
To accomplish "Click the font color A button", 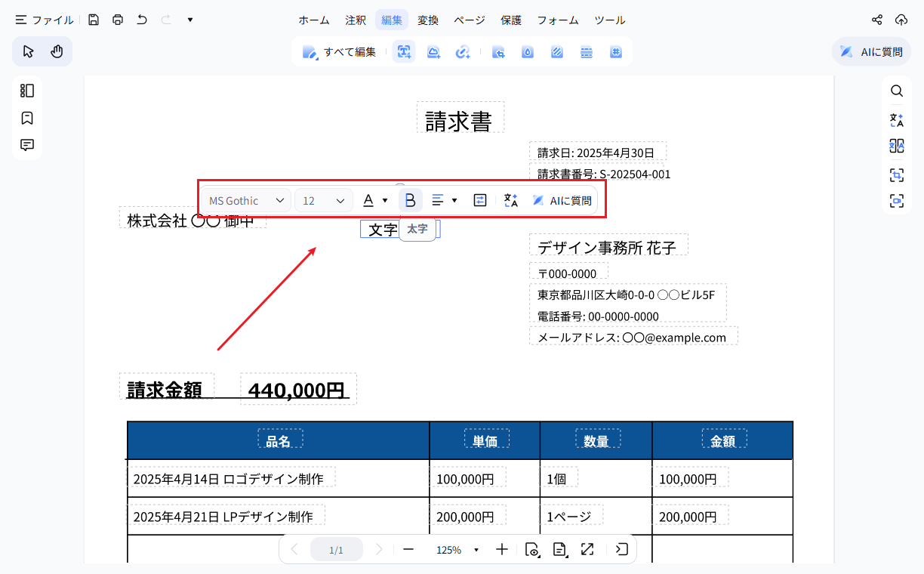I will pos(368,200).
